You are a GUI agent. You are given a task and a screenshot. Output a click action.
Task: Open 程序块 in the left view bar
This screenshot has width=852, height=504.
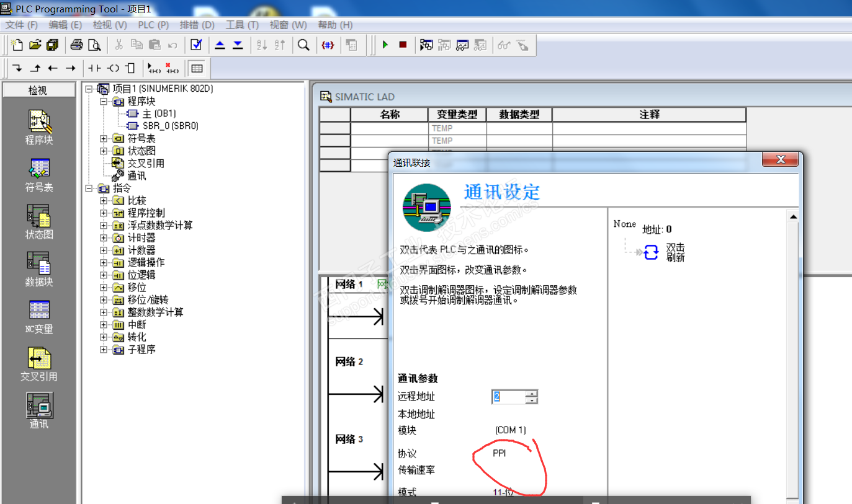click(39, 128)
